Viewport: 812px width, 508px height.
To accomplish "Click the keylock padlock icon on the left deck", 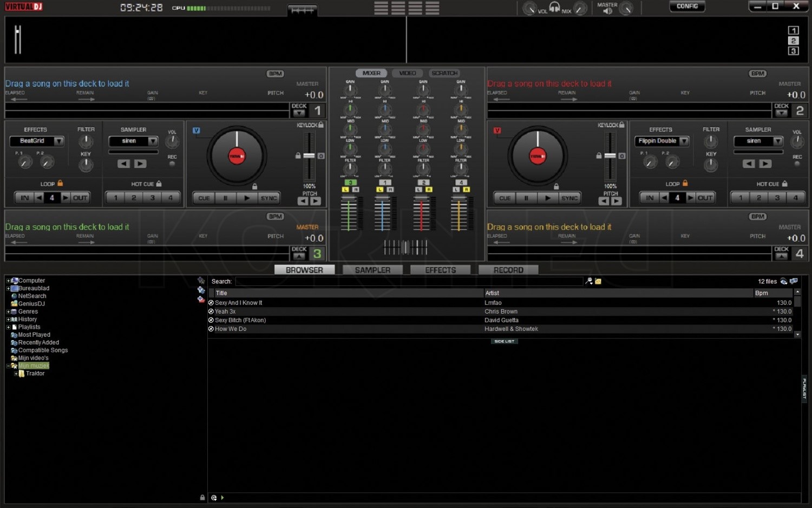I will pyautogui.click(x=320, y=125).
